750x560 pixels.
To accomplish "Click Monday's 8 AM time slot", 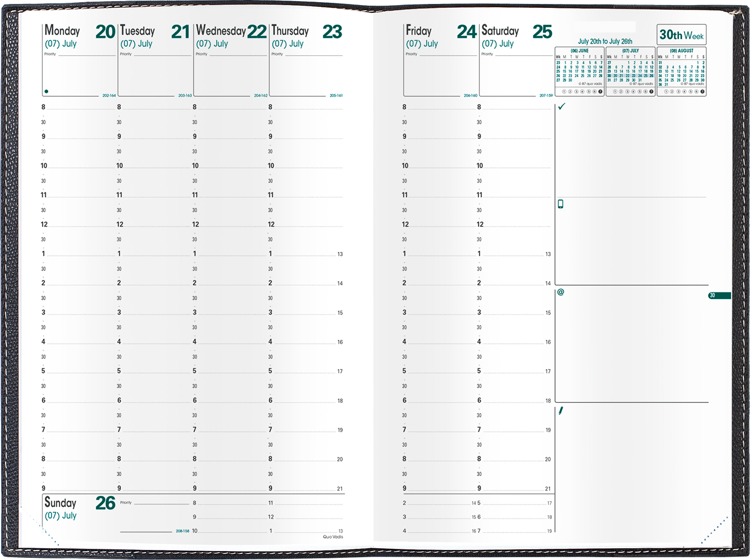I will (x=78, y=107).
